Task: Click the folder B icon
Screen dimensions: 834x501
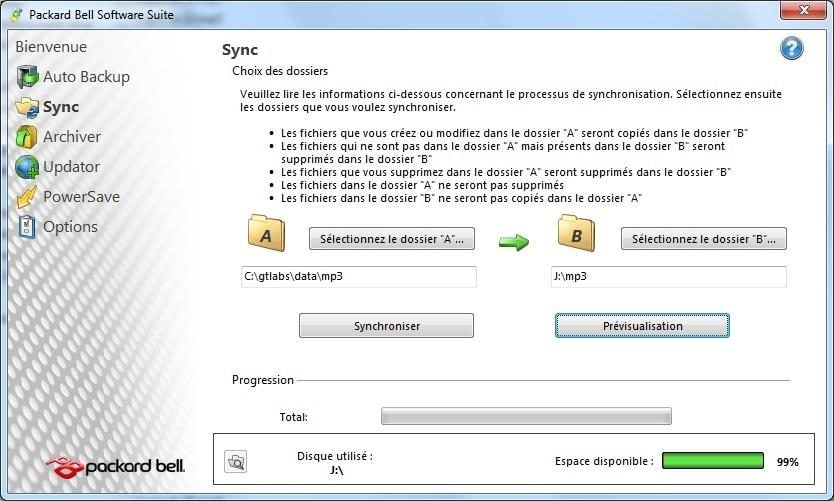Action: pos(576,234)
